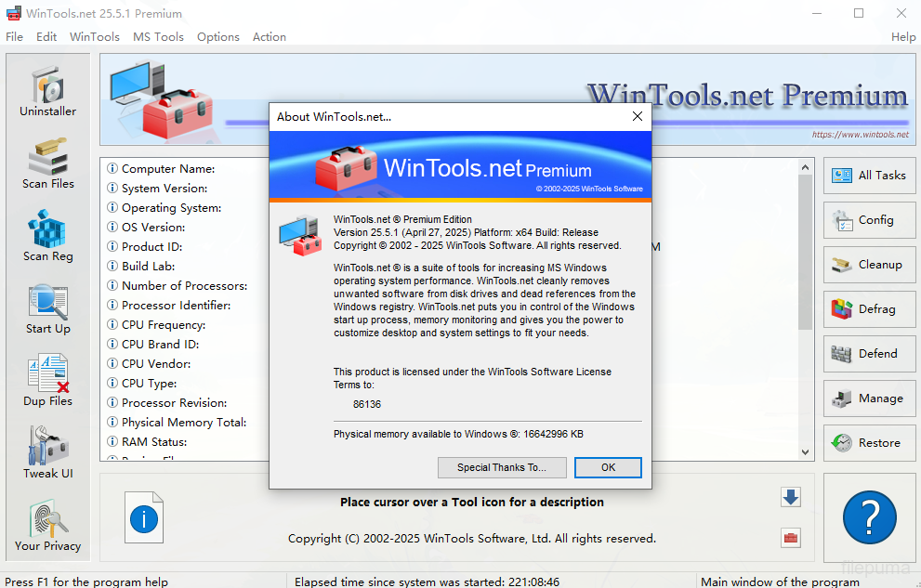Screen dimensions: 921x588
Task: Open the Action menu
Action: click(x=269, y=37)
